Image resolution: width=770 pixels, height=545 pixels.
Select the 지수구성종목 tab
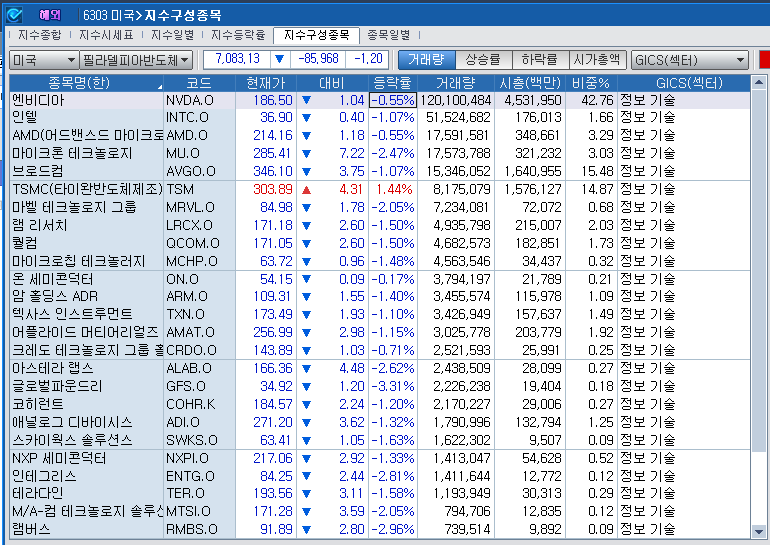317,35
